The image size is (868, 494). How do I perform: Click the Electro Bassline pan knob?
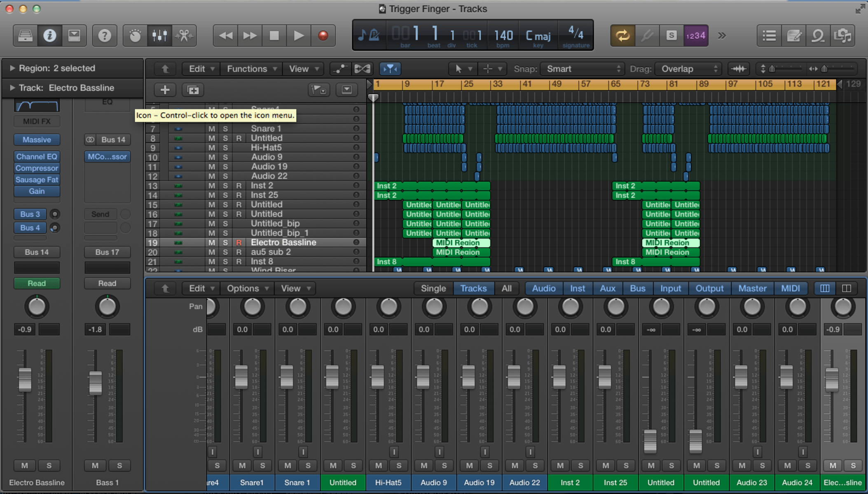click(37, 307)
